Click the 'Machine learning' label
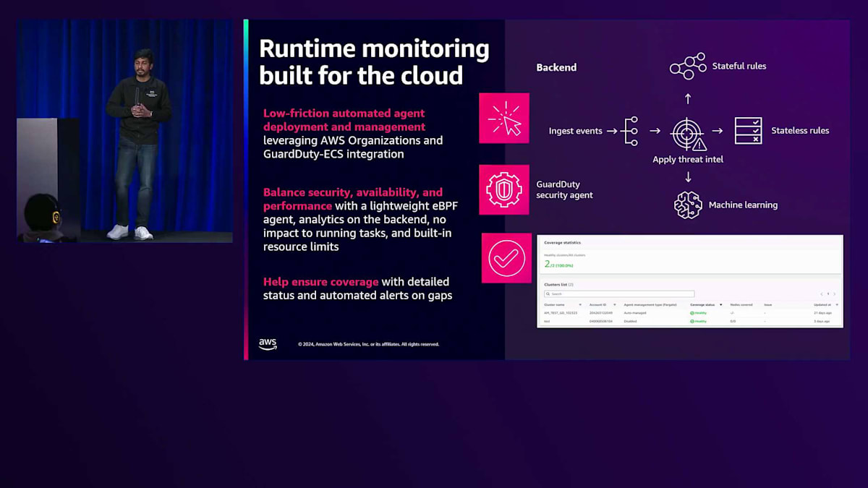 click(x=743, y=205)
